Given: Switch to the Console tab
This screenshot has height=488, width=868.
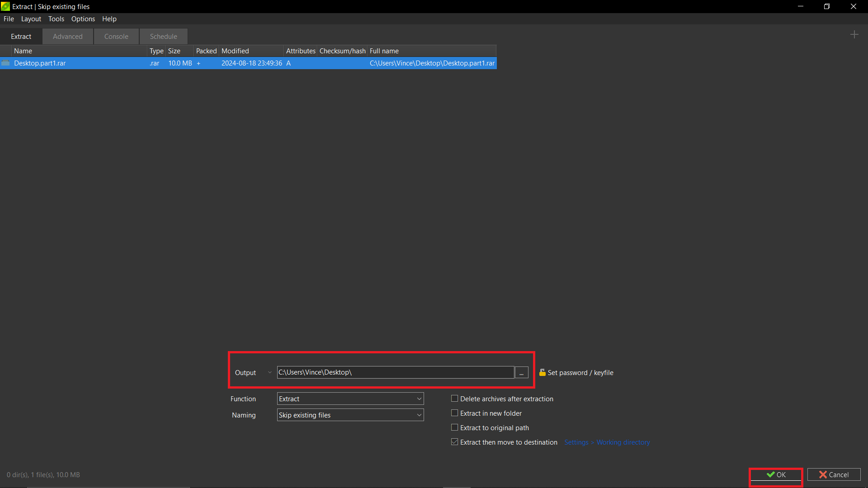Looking at the screenshot, I should pyautogui.click(x=116, y=37).
